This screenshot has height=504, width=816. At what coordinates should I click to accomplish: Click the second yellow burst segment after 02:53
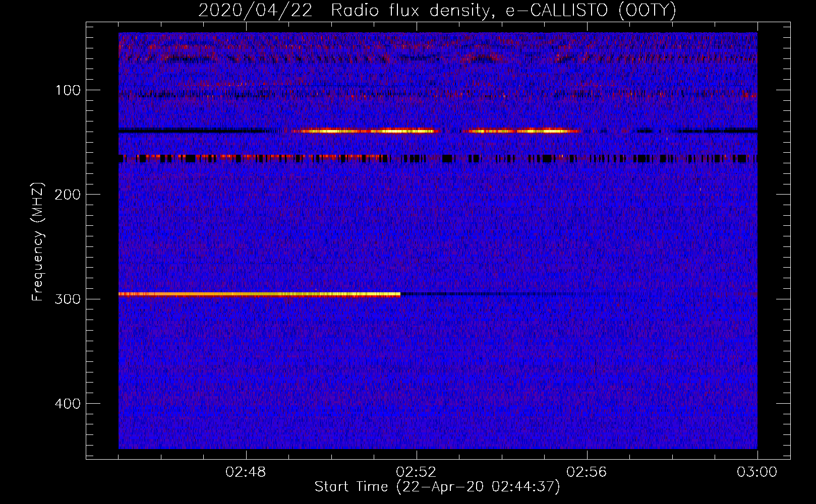[x=522, y=131]
